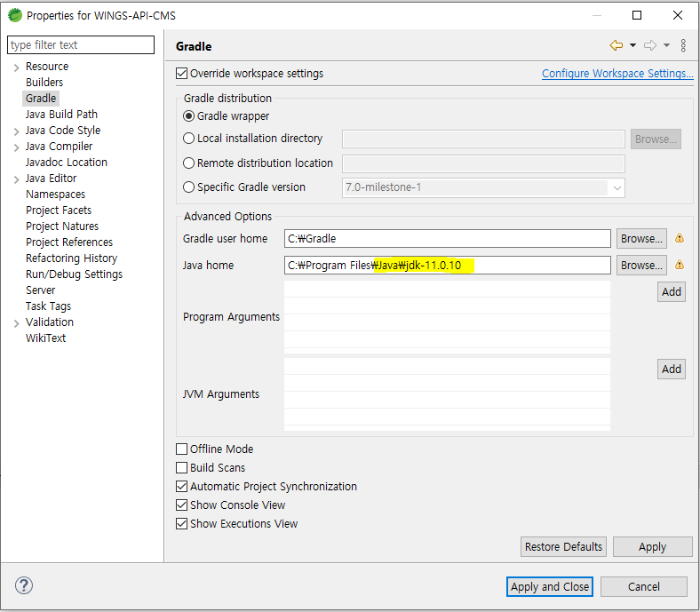The image size is (700, 612).
Task: Expand the Validation tree node
Action: point(17,323)
